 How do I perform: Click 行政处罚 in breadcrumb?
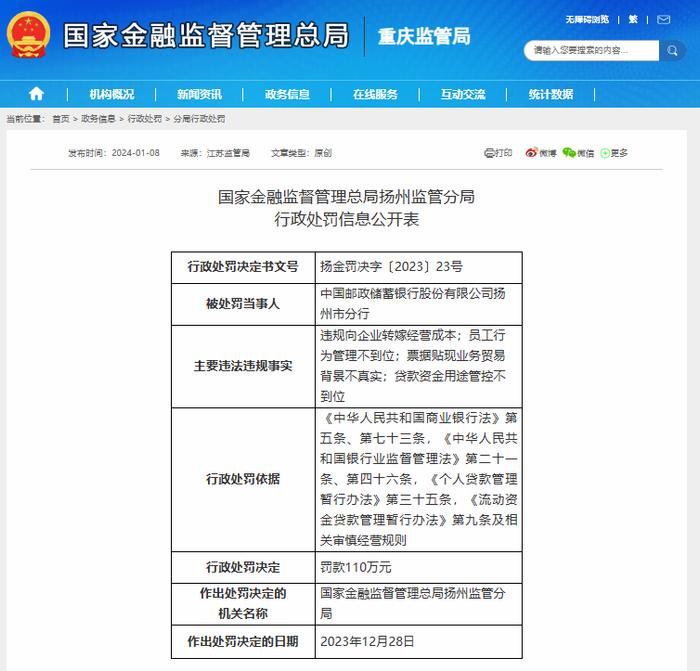(x=145, y=119)
